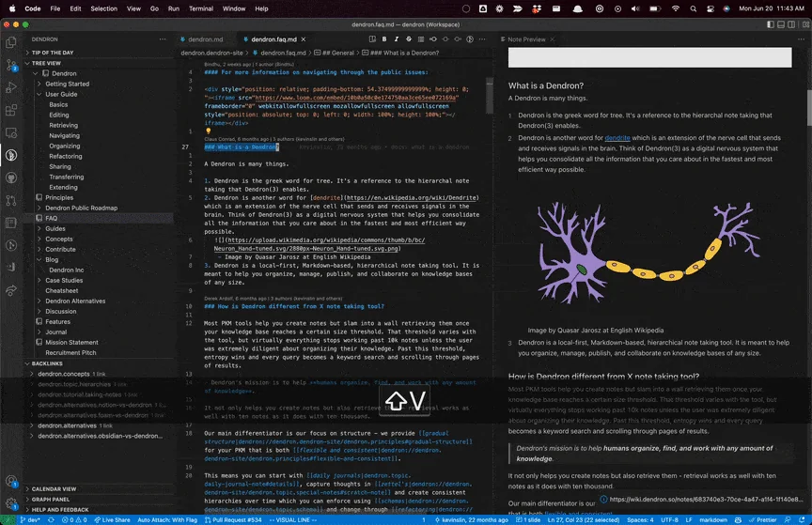Image resolution: width=812 pixels, height=525 pixels.
Task: Close the dendron.faq.md tab
Action: point(304,39)
